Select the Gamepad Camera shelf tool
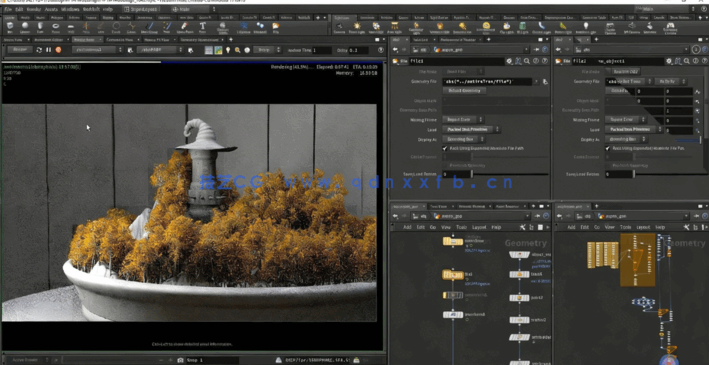Image resolution: width=709 pixels, height=365 pixels. point(670,27)
